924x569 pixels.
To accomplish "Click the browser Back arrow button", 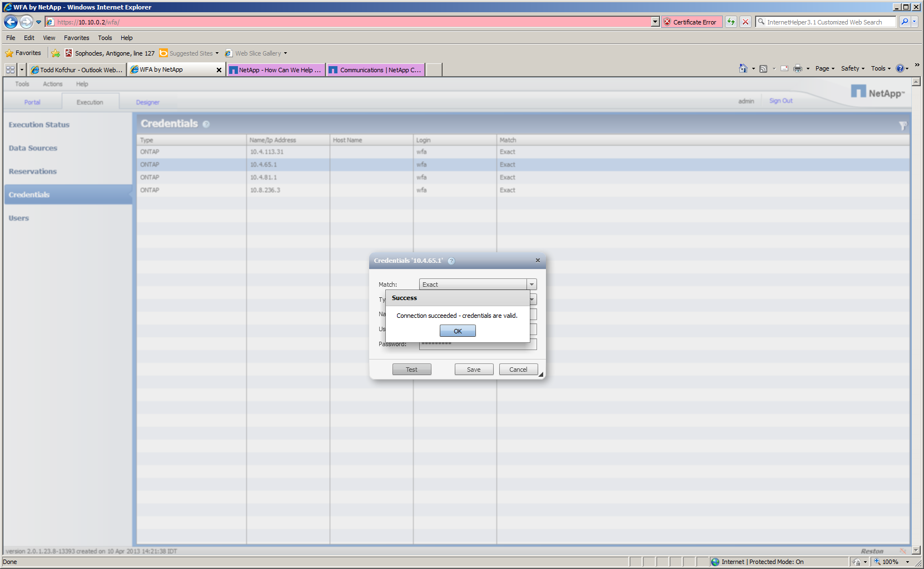I will point(11,22).
